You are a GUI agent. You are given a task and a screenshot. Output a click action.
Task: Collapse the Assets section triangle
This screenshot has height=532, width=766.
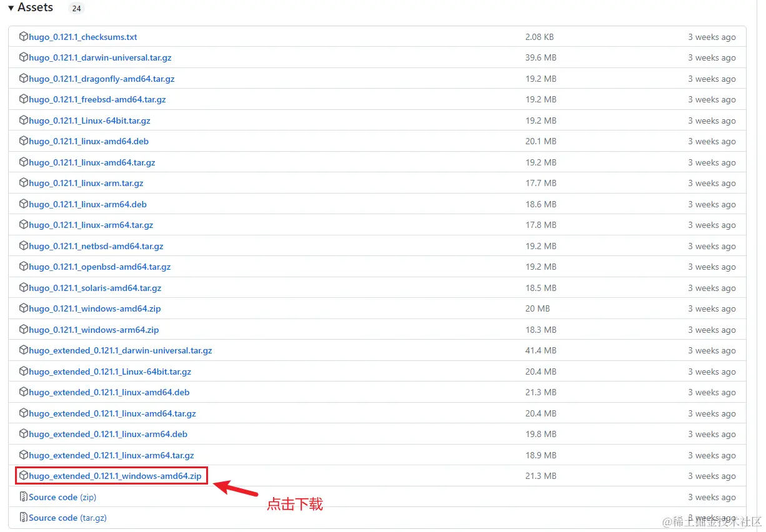click(x=11, y=8)
